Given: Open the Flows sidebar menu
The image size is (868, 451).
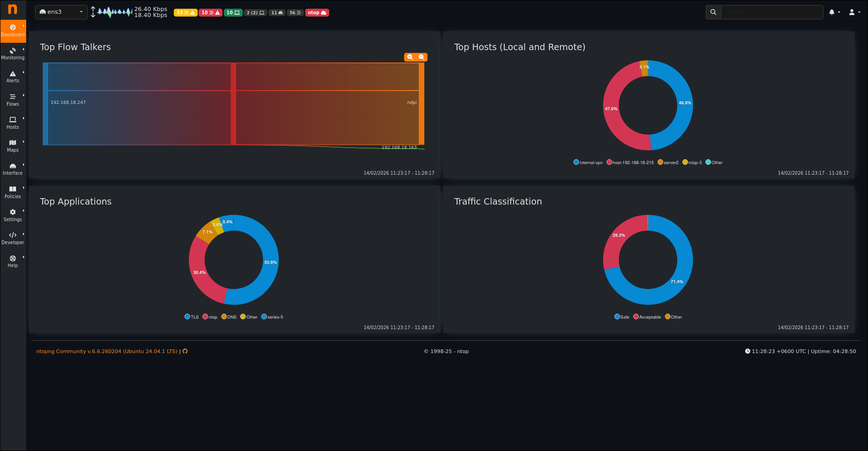Looking at the screenshot, I should coord(13,100).
